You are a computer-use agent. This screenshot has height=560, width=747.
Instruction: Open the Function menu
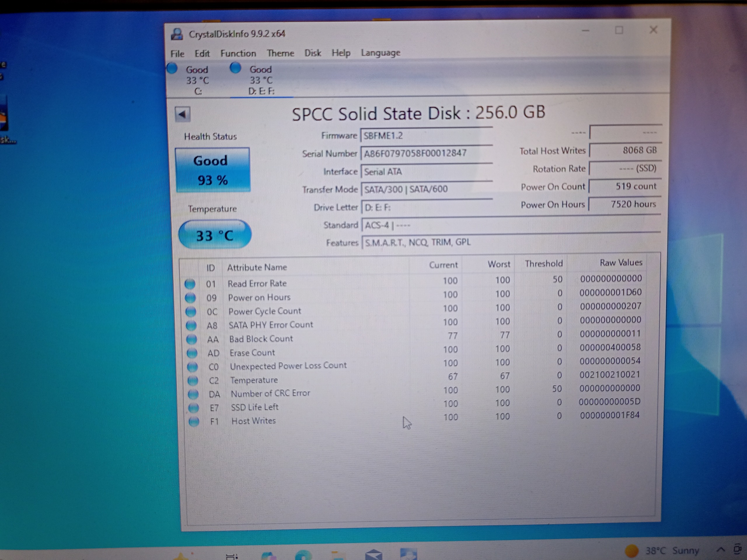(238, 53)
